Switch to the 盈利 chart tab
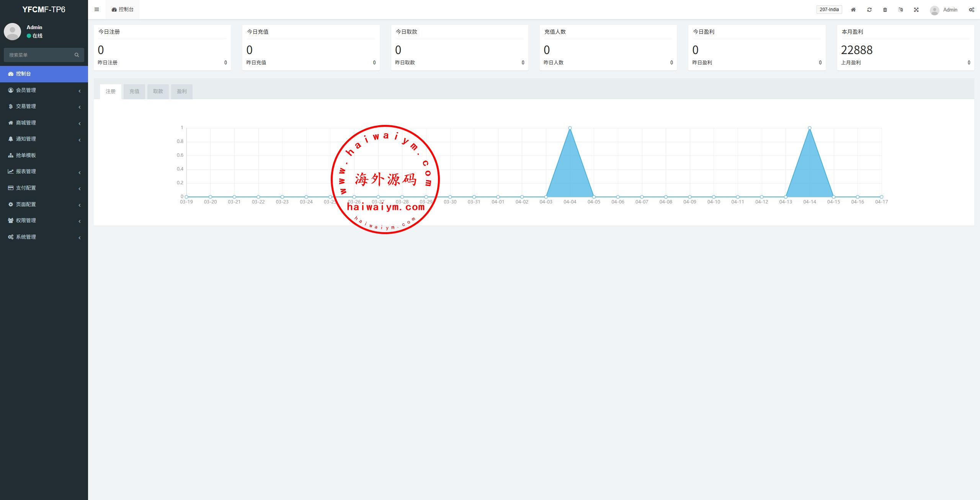Screen dimensions: 980x500 [x=182, y=92]
